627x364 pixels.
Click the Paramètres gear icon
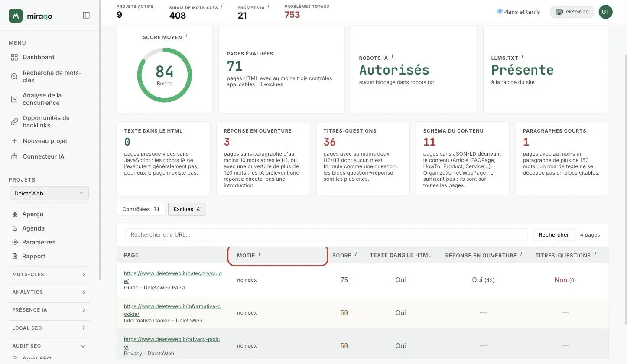coord(15,242)
